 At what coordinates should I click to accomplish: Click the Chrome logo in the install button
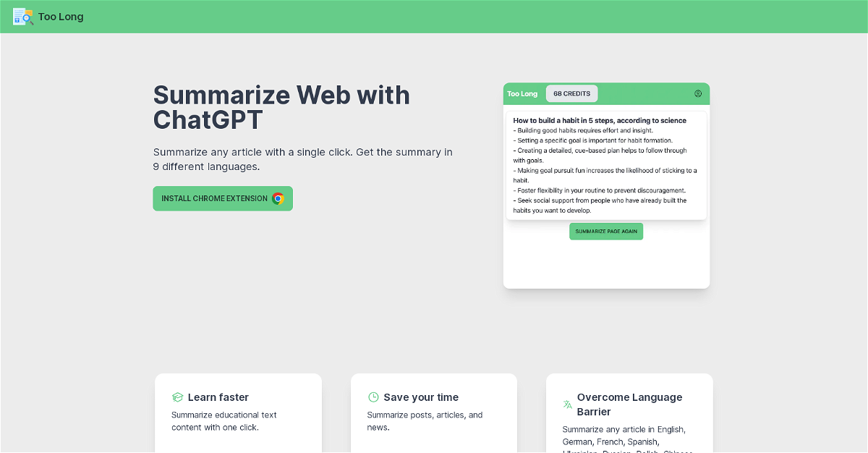[x=278, y=198]
